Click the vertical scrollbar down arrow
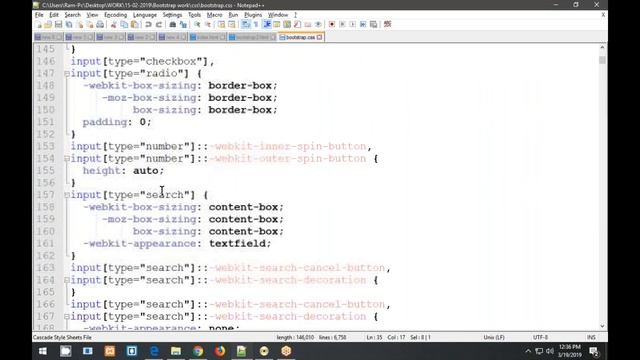 [x=602, y=326]
